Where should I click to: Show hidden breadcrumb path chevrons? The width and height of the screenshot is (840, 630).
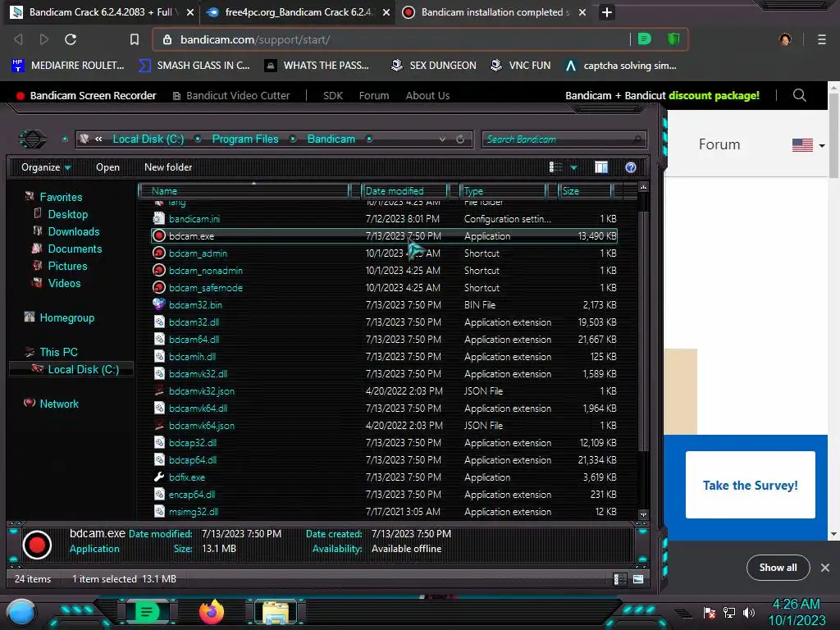(98, 139)
